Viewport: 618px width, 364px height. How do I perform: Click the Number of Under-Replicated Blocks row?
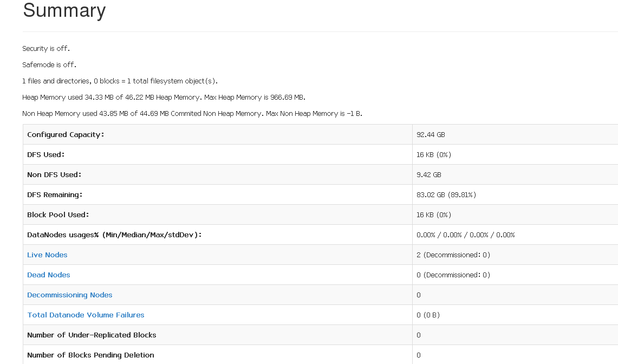[x=91, y=335]
